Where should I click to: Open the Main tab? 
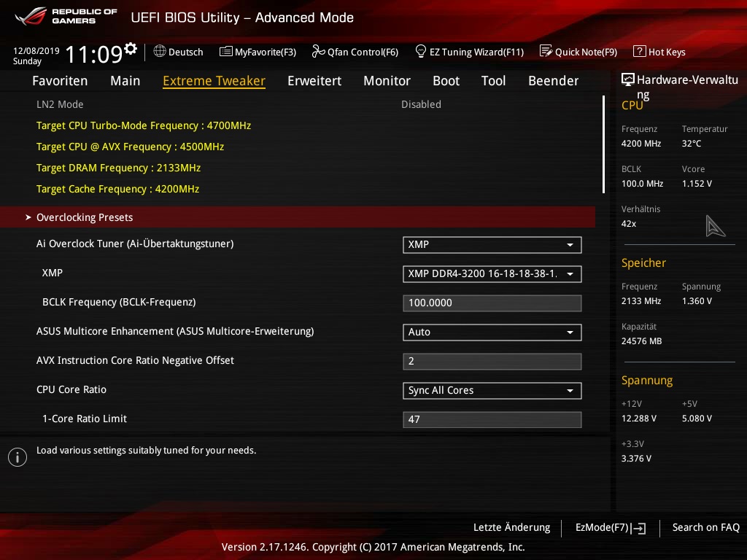(x=125, y=81)
